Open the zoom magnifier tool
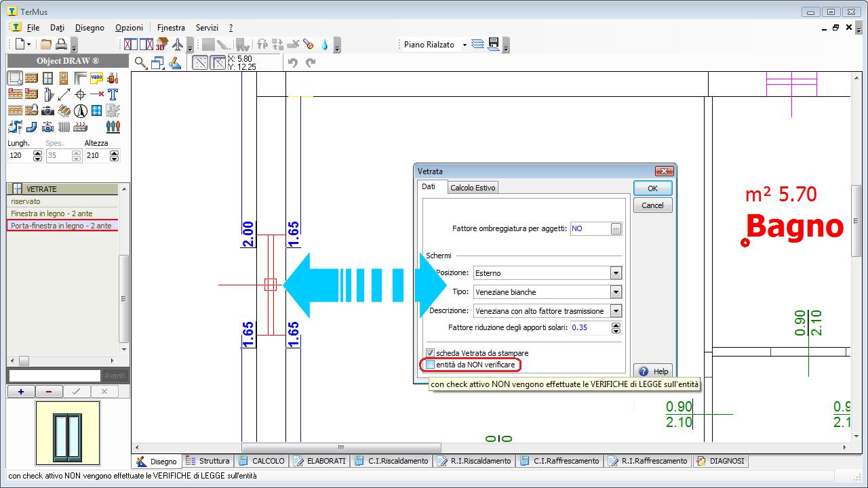868x488 pixels. pyautogui.click(x=140, y=63)
